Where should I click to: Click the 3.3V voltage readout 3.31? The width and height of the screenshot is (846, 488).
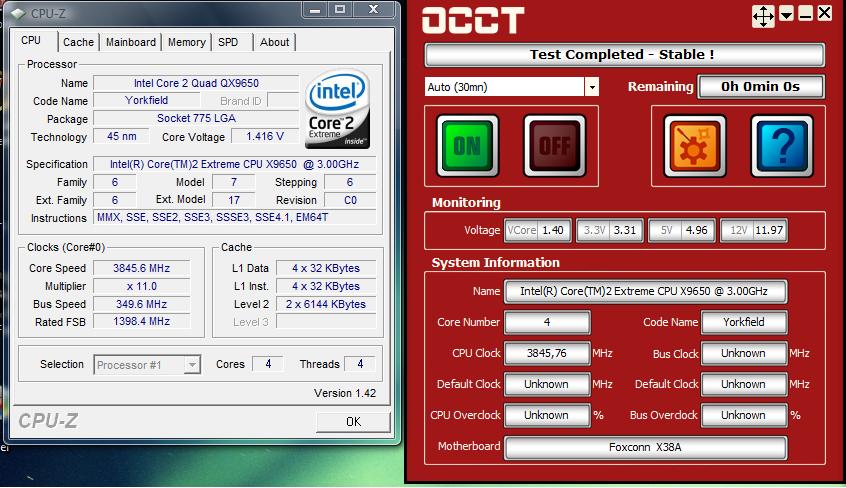610,231
